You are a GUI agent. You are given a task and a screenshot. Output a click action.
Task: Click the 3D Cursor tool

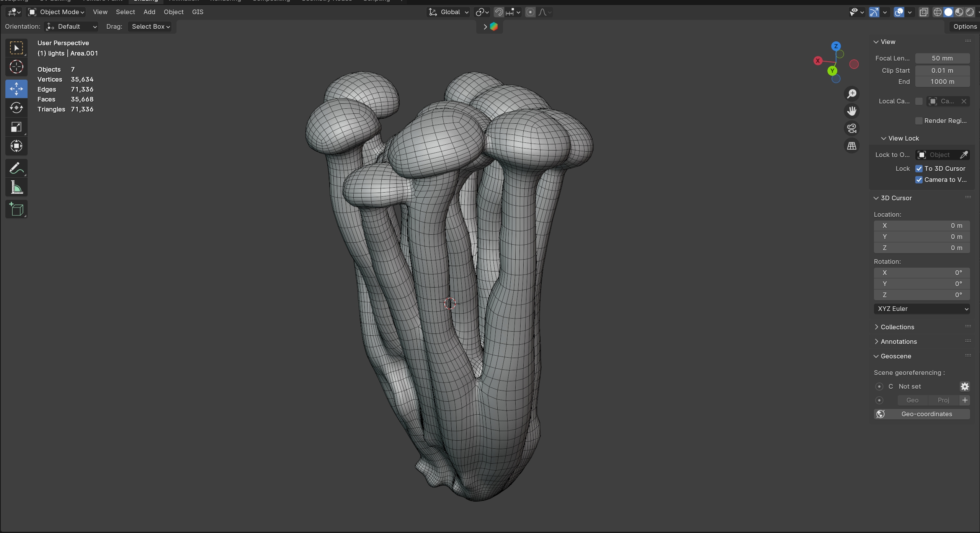coord(16,67)
